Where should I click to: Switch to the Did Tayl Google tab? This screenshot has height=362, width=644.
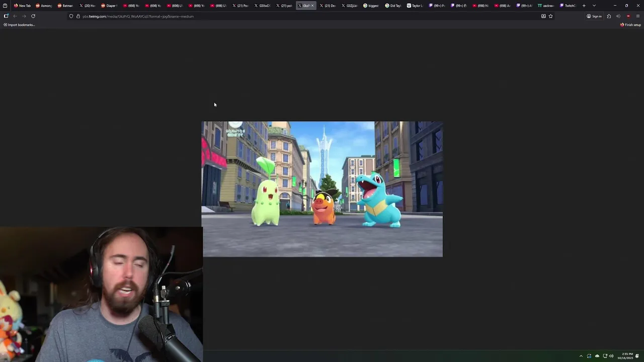point(393,6)
